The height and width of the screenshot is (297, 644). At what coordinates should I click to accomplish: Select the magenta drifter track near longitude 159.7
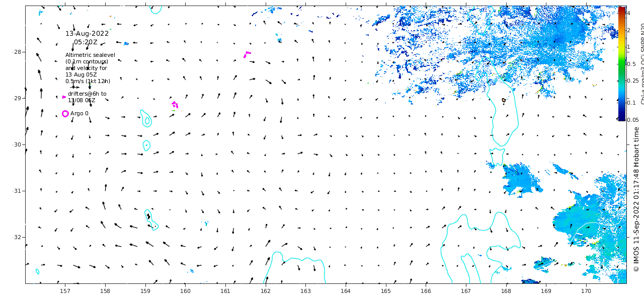(175, 105)
